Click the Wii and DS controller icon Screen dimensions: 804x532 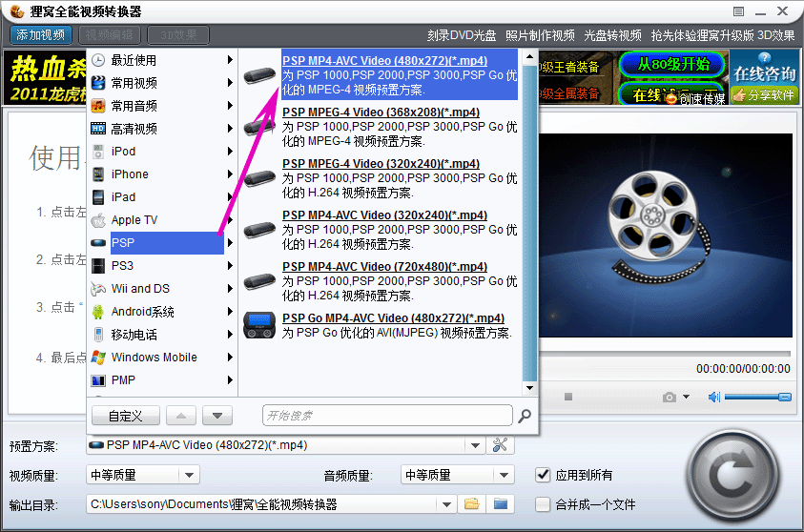pyautogui.click(x=98, y=289)
